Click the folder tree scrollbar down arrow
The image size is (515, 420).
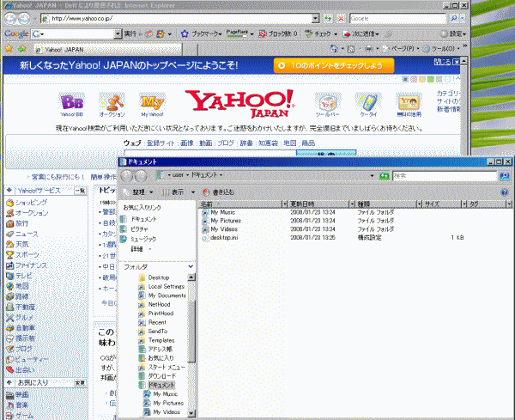(191, 413)
